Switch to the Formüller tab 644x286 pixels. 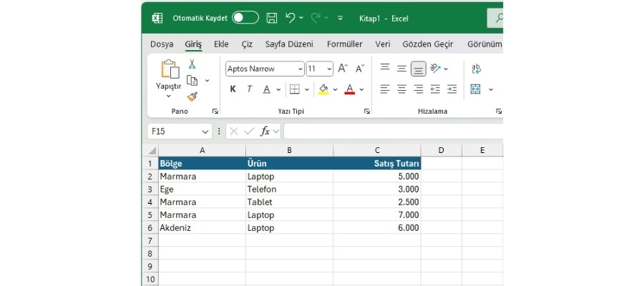pyautogui.click(x=344, y=44)
